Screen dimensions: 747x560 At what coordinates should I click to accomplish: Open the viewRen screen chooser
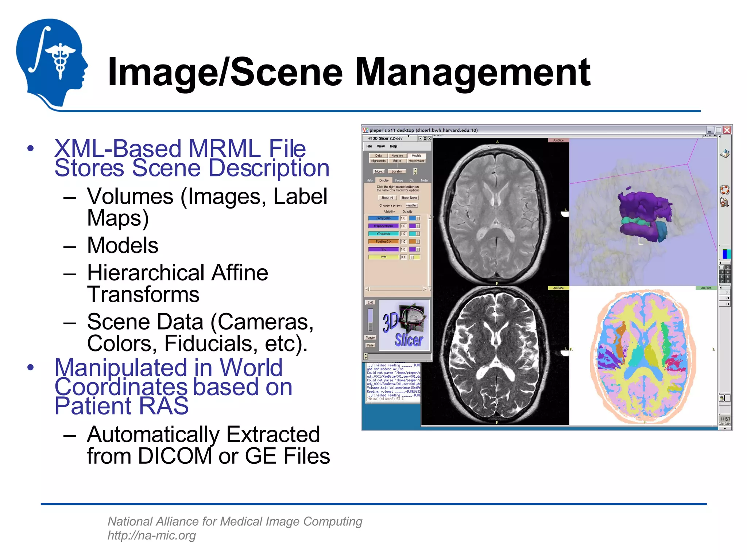412,206
